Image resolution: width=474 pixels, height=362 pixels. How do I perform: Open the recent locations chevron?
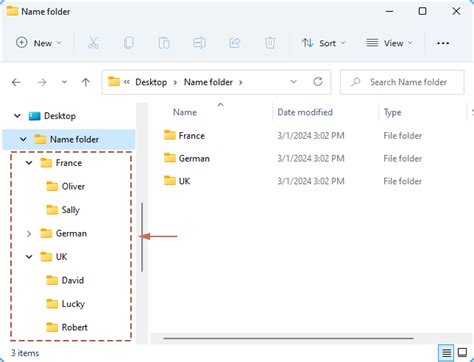[x=64, y=82]
